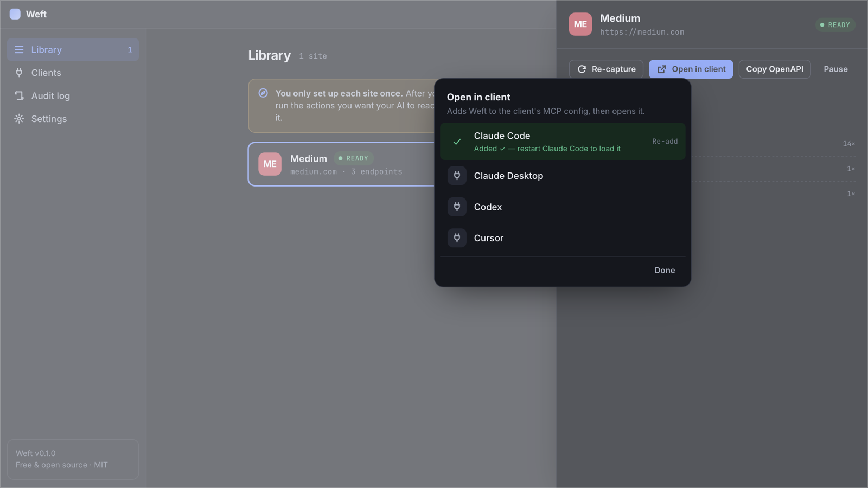
Task: Click the https://medium.com URL text
Action: click(x=642, y=32)
